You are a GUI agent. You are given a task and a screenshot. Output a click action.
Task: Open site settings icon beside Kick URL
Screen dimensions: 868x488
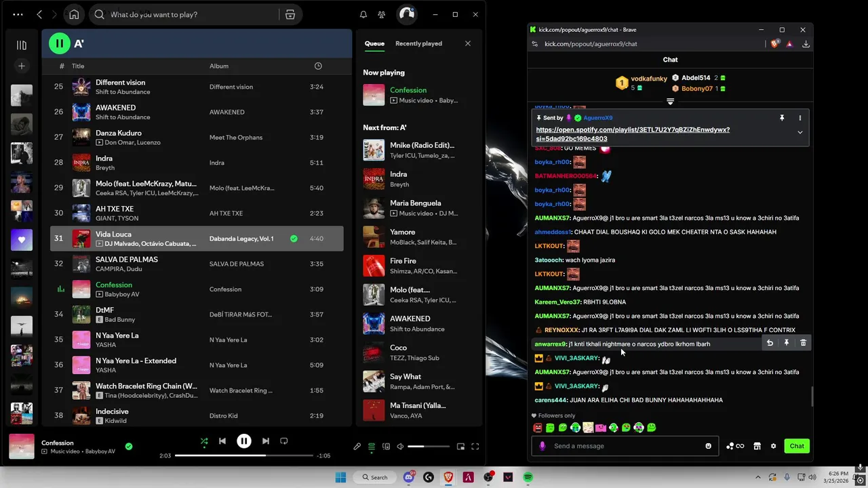534,44
